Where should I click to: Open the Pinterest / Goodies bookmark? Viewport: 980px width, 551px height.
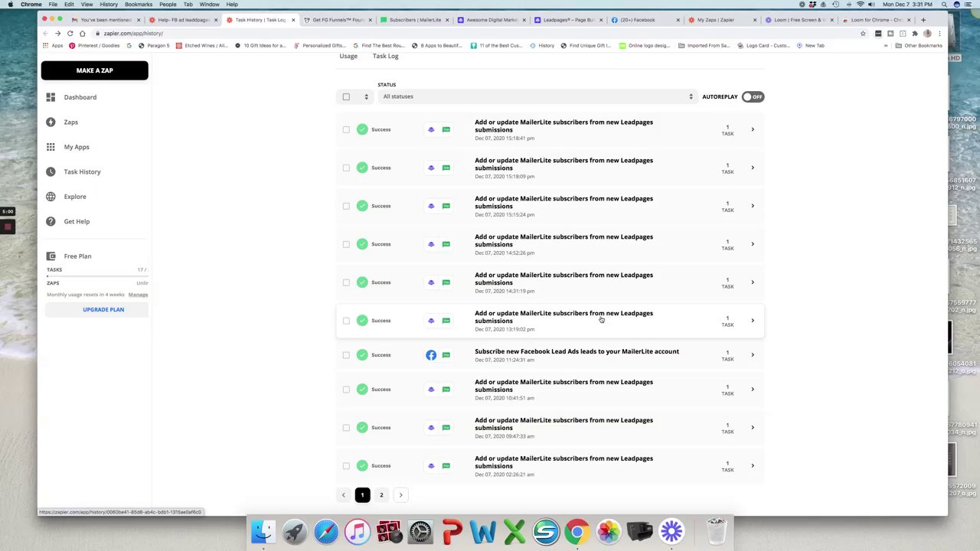coord(94,46)
